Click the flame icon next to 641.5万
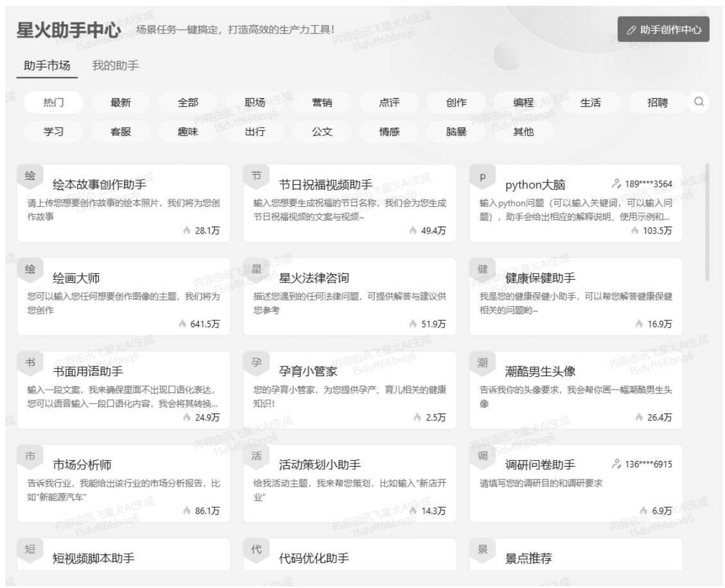 (x=183, y=324)
